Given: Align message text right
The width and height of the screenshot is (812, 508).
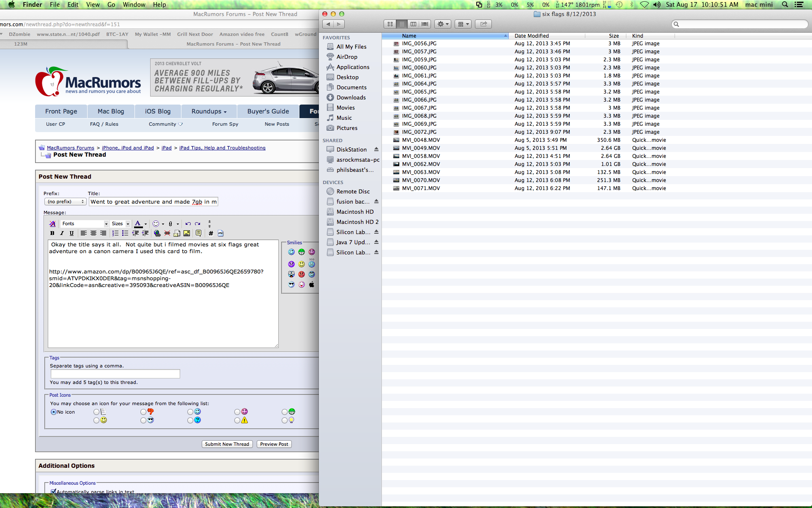Looking at the screenshot, I should (103, 233).
